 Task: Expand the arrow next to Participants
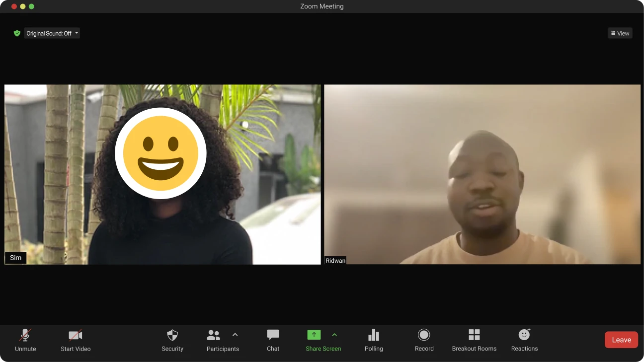click(235, 335)
